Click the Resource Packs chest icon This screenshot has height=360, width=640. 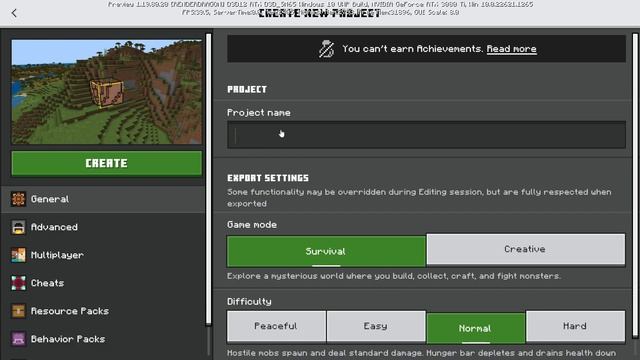[x=18, y=311]
